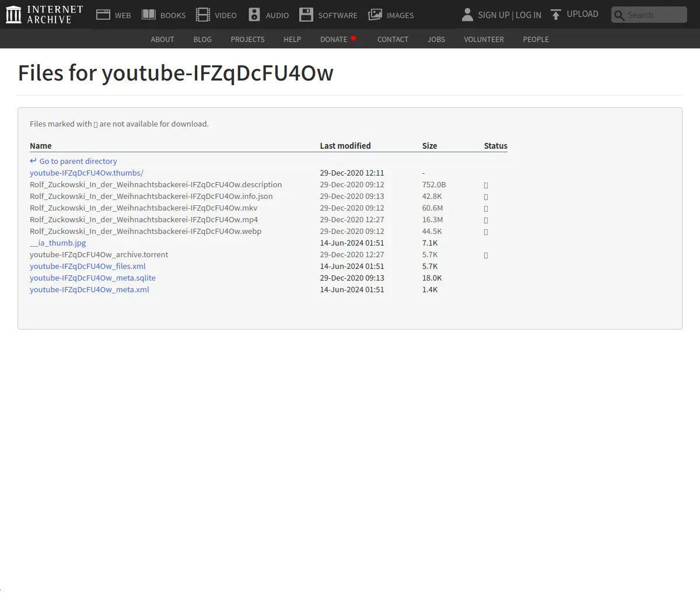Select the lock icon for the .mkv file

486,208
